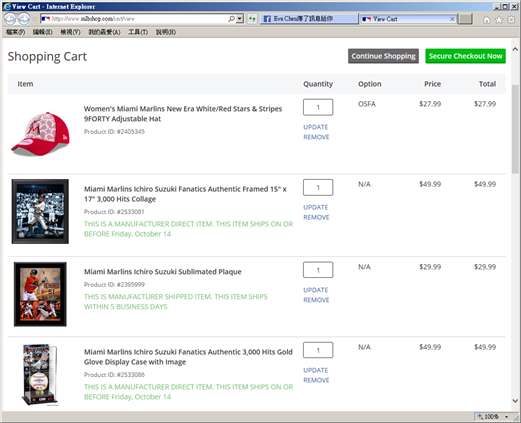Image resolution: width=521 pixels, height=423 pixels.
Task: Open the Home icon in browser toolbar
Action: click(487, 20)
